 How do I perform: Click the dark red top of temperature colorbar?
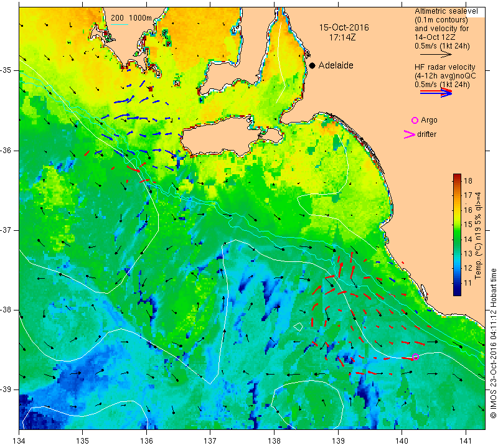pos(457,176)
